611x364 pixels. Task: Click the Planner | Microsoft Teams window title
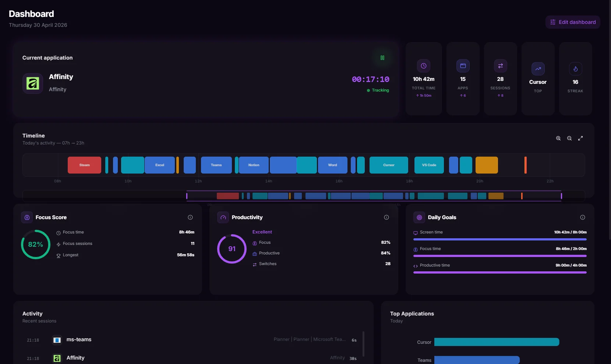(310, 339)
